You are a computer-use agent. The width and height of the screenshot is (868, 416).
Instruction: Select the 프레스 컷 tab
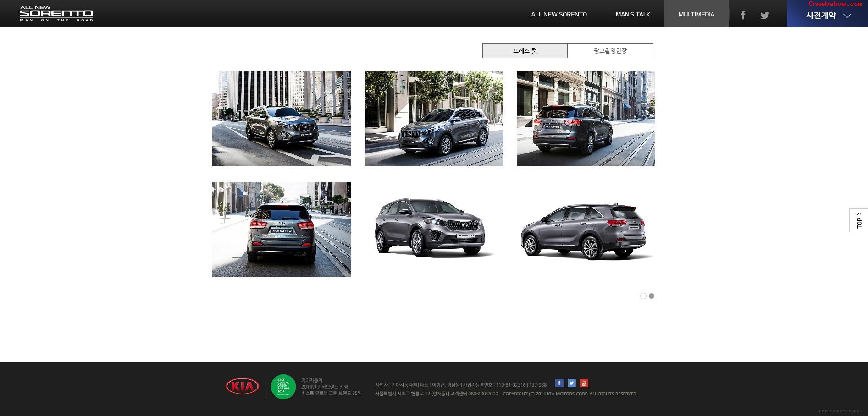(x=525, y=51)
